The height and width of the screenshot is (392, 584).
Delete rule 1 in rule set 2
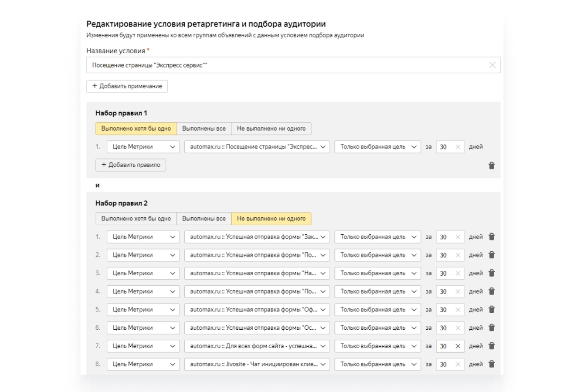point(492,237)
